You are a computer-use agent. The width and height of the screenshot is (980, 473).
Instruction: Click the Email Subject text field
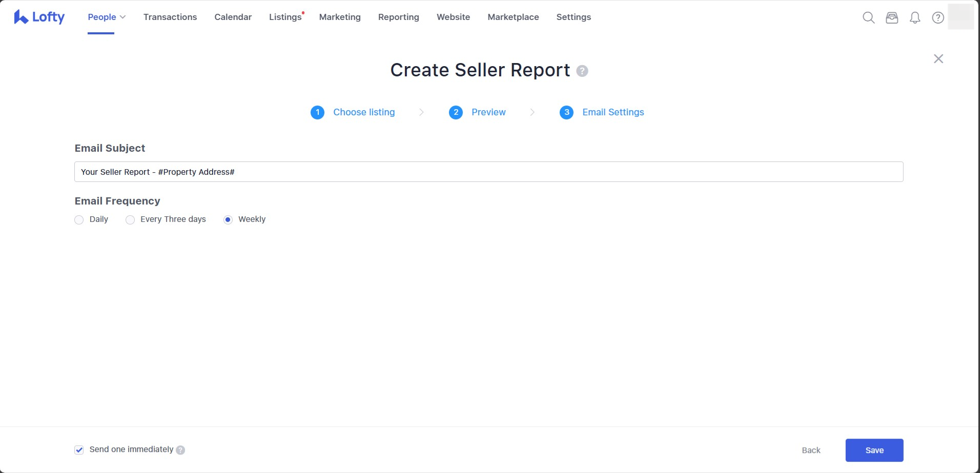point(488,172)
